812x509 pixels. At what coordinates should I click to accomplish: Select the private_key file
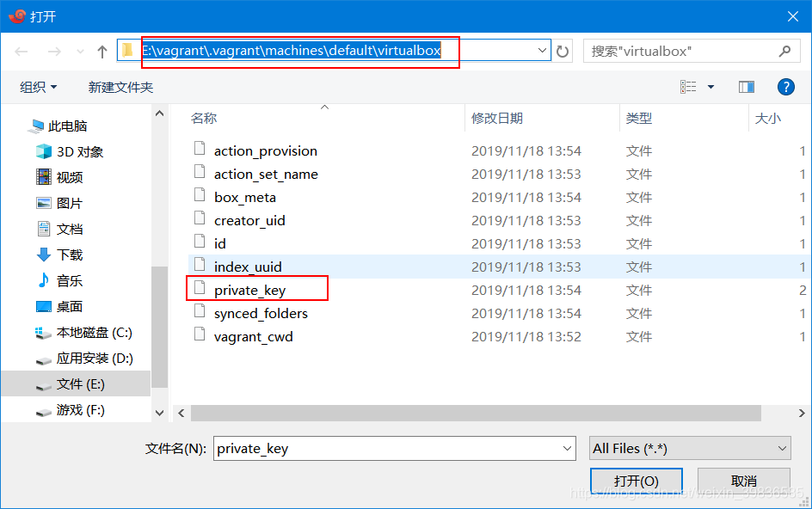tap(250, 291)
